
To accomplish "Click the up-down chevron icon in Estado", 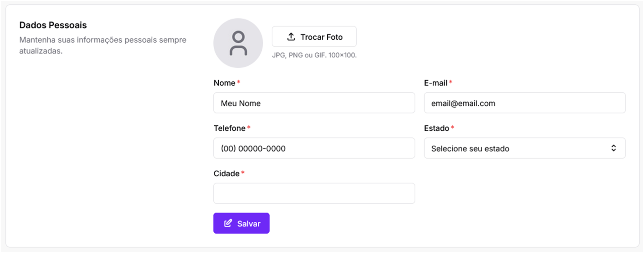I will [613, 148].
